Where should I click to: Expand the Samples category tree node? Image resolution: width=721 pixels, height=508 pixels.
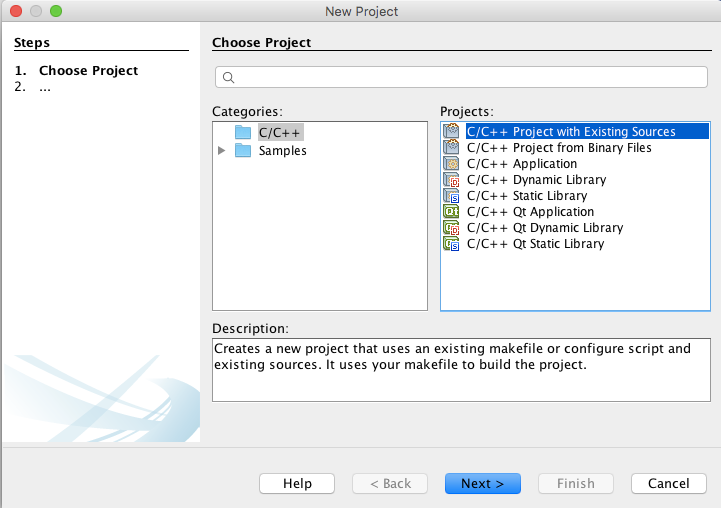click(222, 150)
